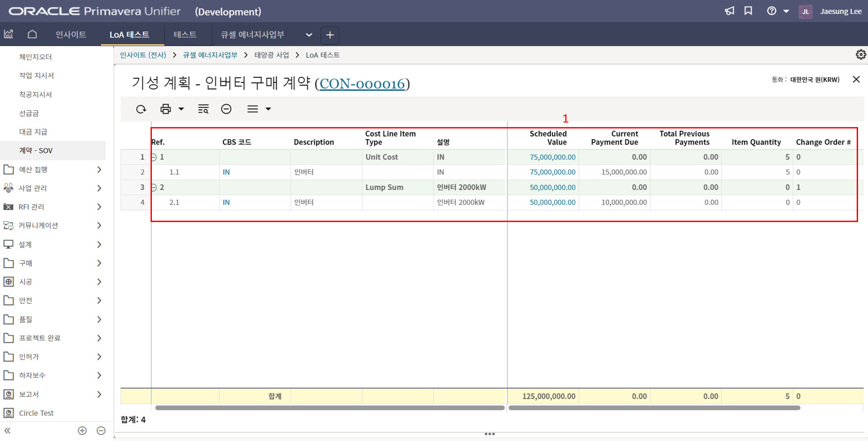Switch to the 큐셀 에너지사업부 tab

(252, 35)
